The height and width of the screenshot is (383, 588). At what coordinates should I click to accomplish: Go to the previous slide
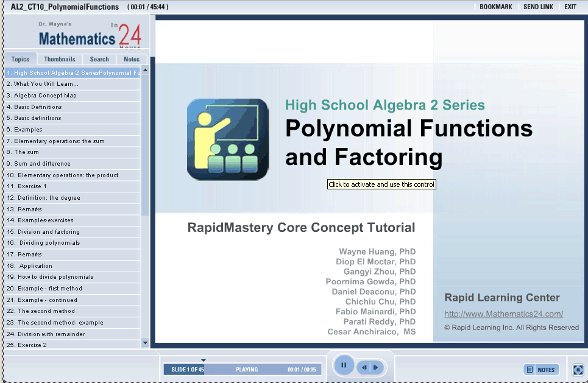click(x=364, y=367)
